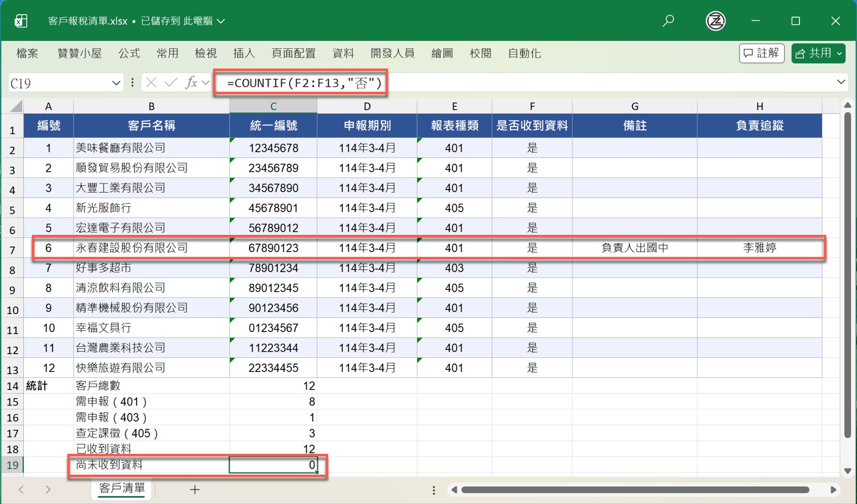Click the Excel app icon in title bar
Image resolution: width=857 pixels, height=504 pixels.
pyautogui.click(x=20, y=21)
